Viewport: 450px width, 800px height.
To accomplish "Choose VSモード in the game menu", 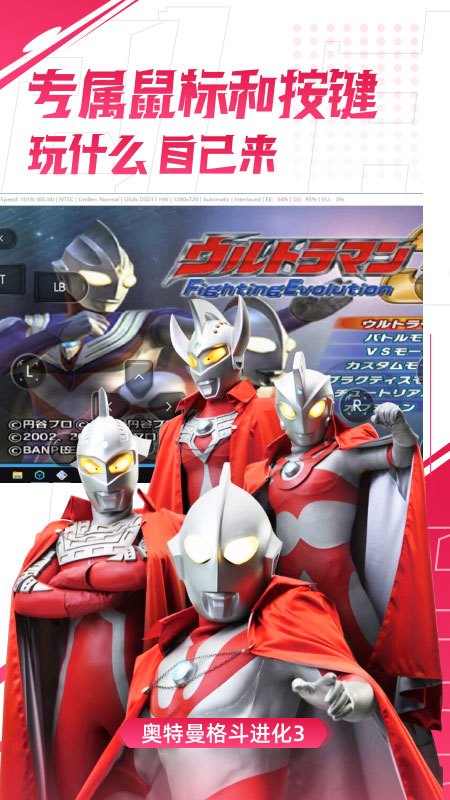I will tap(395, 352).
